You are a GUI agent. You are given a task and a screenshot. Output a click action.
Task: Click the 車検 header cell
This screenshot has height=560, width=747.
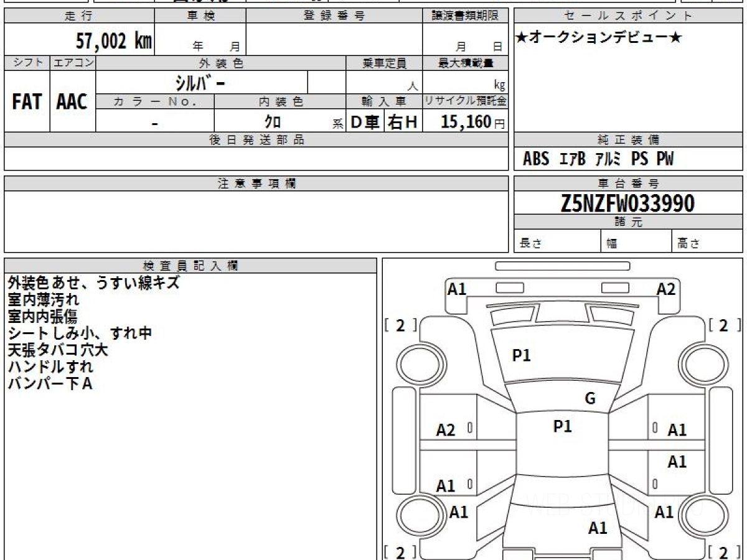click(200, 16)
